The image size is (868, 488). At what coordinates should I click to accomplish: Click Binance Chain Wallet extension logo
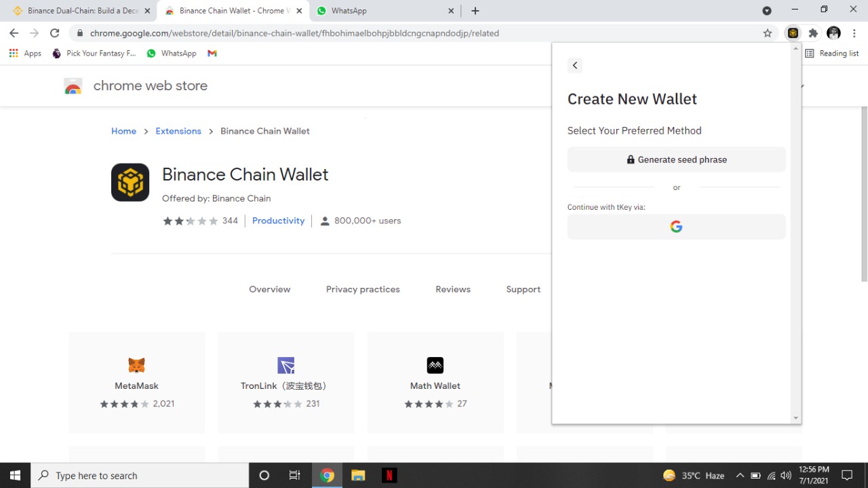click(x=130, y=182)
